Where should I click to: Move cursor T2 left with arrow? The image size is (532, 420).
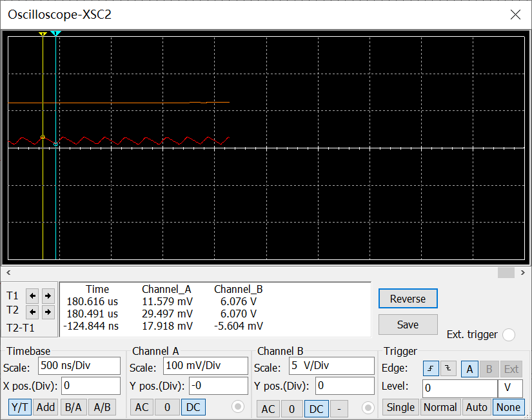click(x=33, y=312)
